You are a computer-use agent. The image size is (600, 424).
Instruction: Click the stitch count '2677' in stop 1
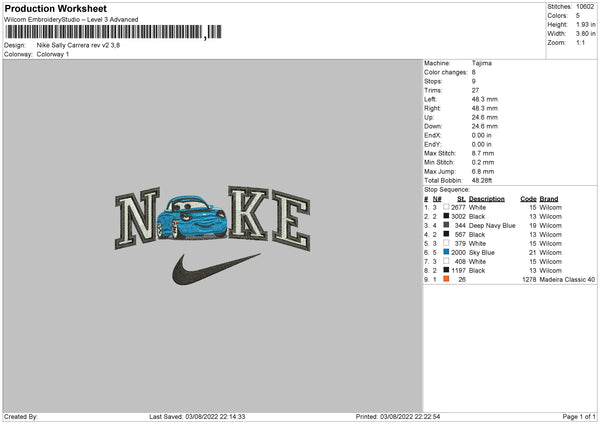(x=458, y=207)
